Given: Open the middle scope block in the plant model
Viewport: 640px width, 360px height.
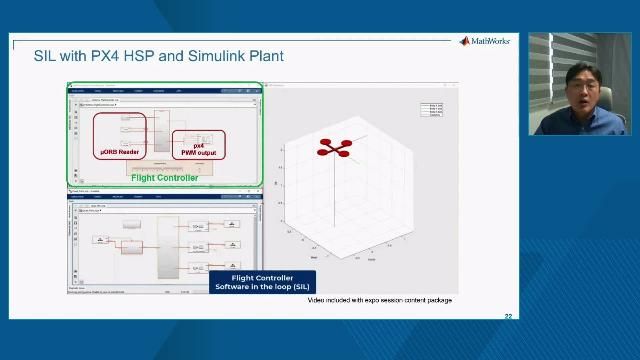Looking at the screenshot, I should point(232,244).
